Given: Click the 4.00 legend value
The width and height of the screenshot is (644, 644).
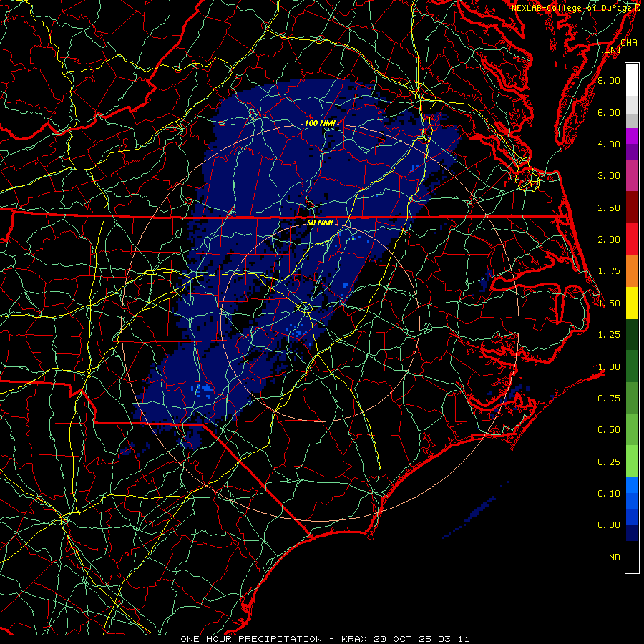Looking at the screenshot, I should pyautogui.click(x=609, y=144).
